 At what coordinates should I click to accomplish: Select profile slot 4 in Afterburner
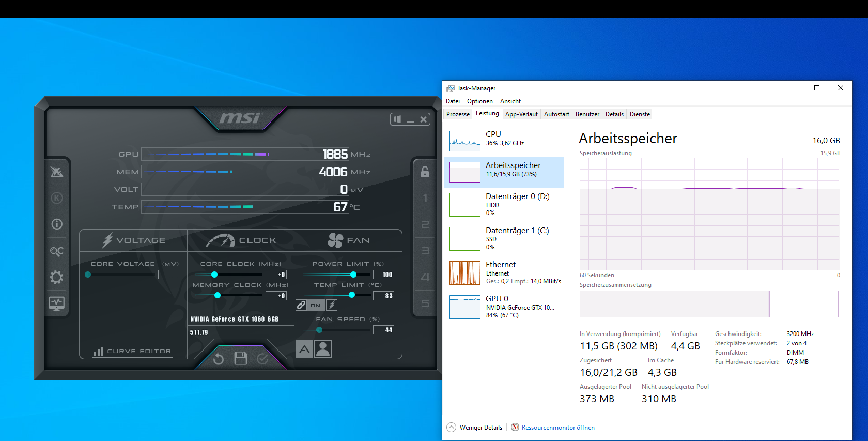click(425, 277)
